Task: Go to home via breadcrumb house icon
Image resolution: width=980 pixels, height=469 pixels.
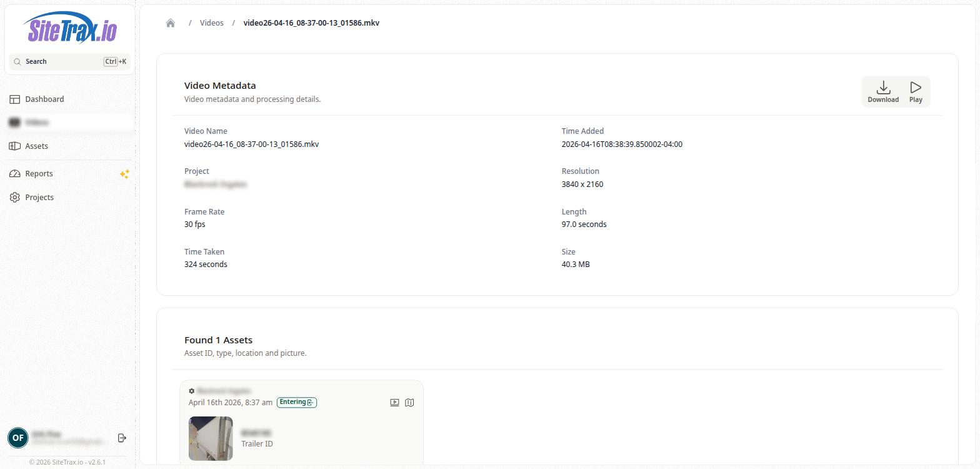Action: [x=171, y=23]
